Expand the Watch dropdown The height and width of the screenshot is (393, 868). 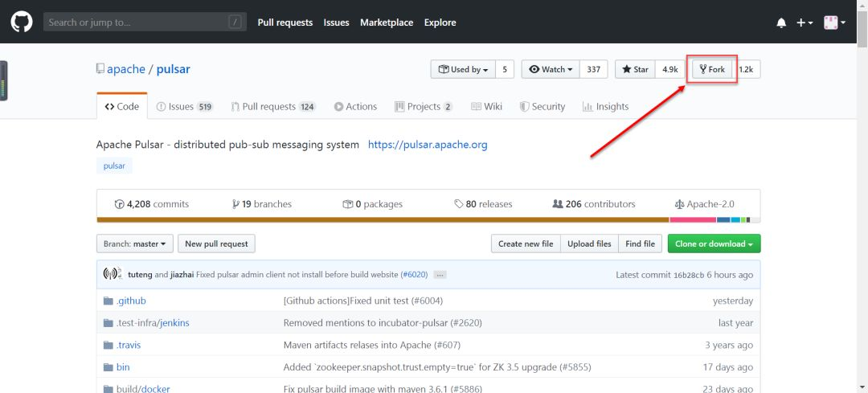tap(551, 69)
